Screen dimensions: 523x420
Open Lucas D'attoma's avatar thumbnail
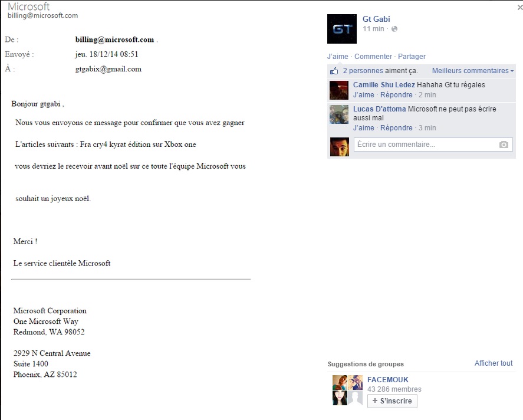339,114
